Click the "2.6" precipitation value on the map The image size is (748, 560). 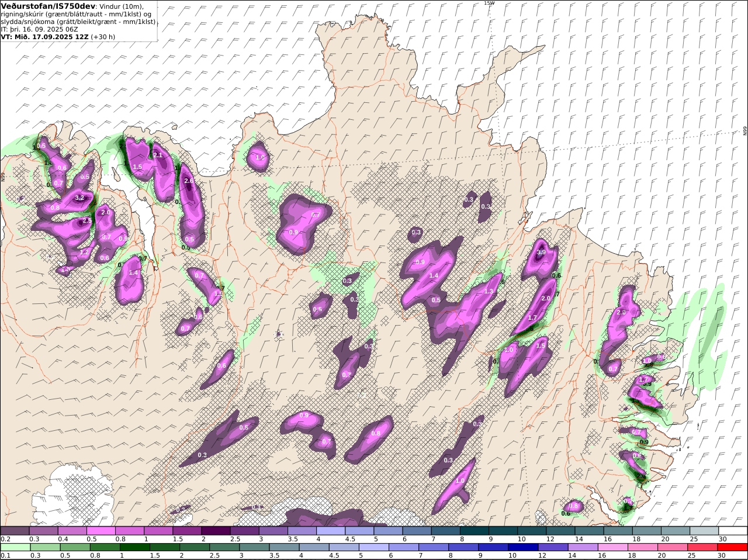point(189,181)
